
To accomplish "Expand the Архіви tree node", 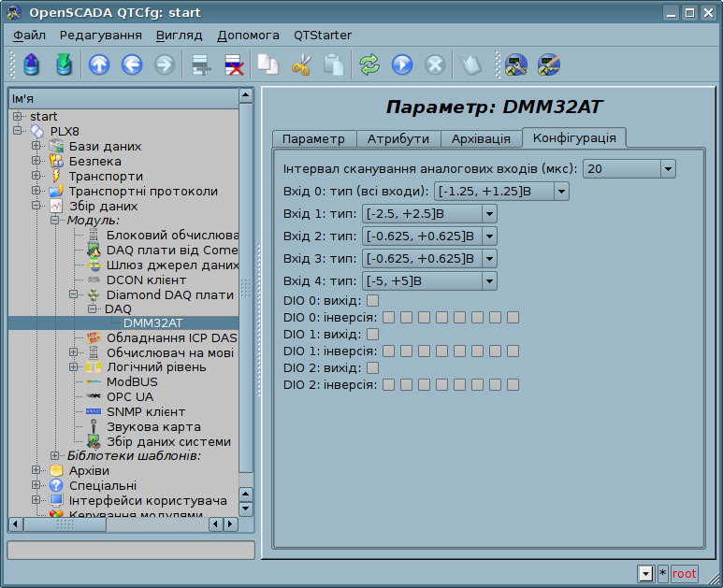I will [36, 470].
